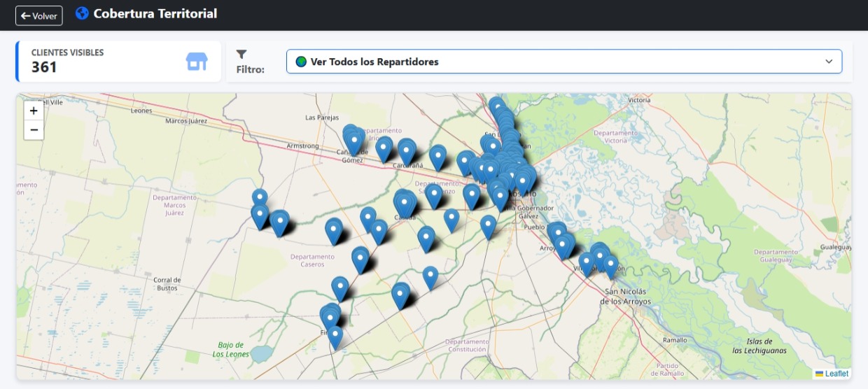Click the map marker near Bajo de Los Leones

coord(336,337)
